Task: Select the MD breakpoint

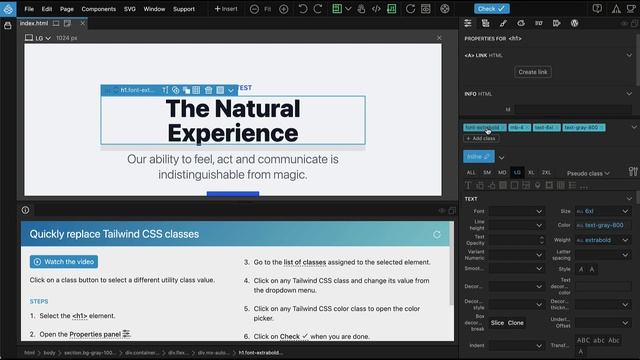Action: point(502,173)
